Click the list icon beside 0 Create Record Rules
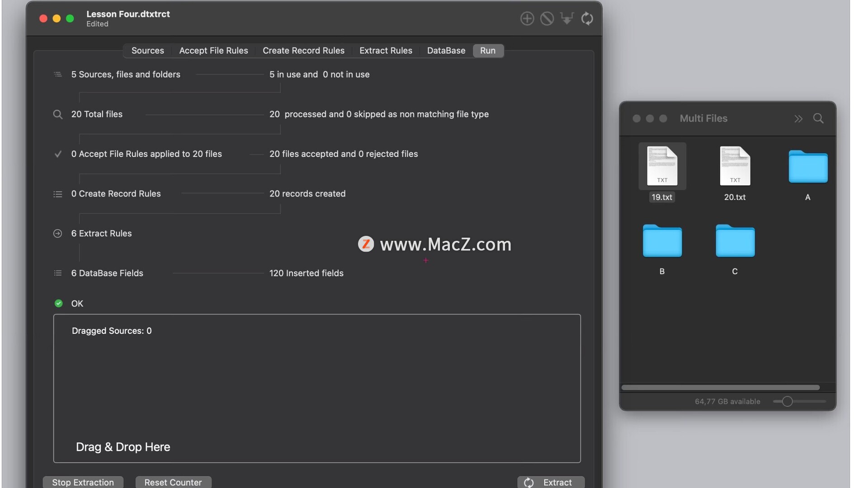 (58, 194)
